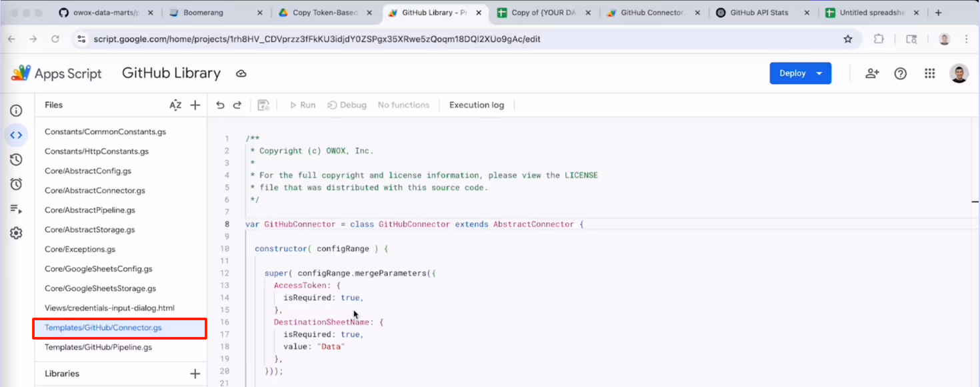Image resolution: width=980 pixels, height=387 pixels.
Task: Click the No functions selector
Action: click(403, 105)
